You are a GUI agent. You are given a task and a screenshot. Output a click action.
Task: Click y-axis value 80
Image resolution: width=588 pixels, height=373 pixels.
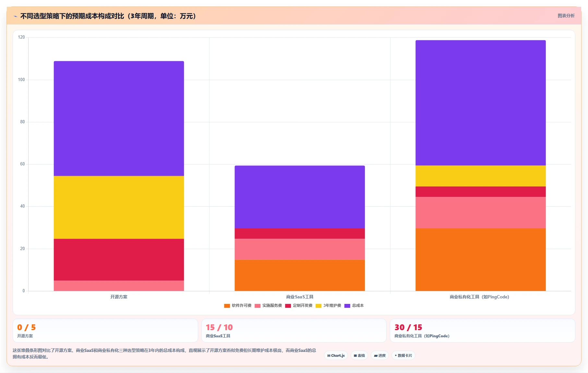click(x=22, y=122)
